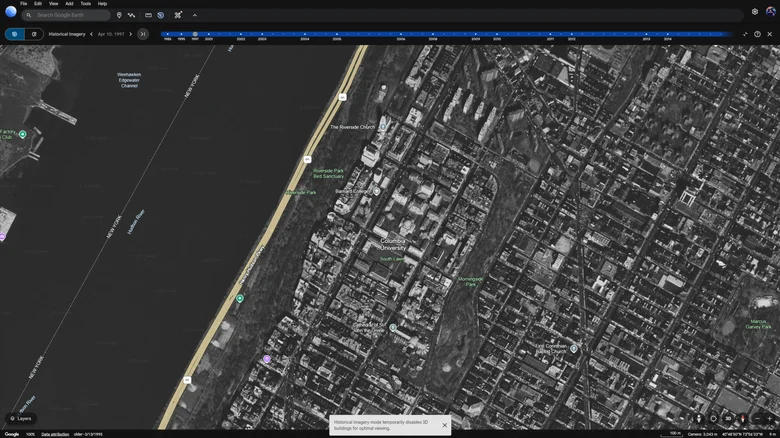Reset the compass to north

(743, 419)
